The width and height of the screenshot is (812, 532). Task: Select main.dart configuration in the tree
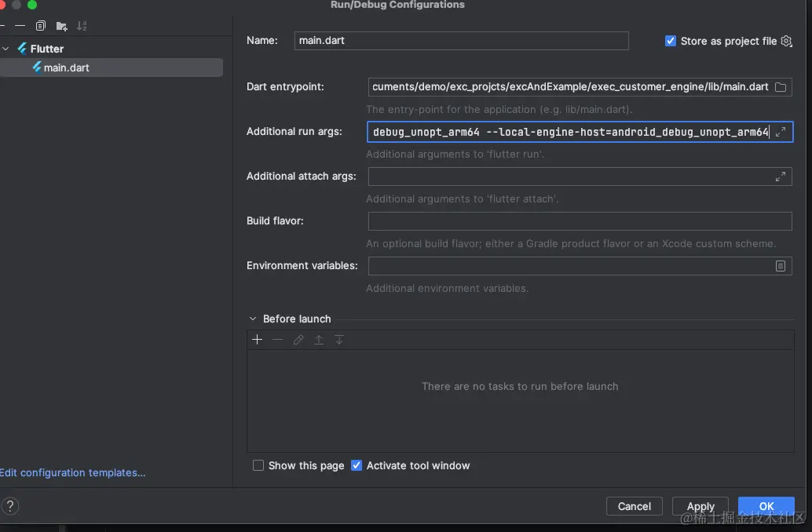tap(112, 67)
